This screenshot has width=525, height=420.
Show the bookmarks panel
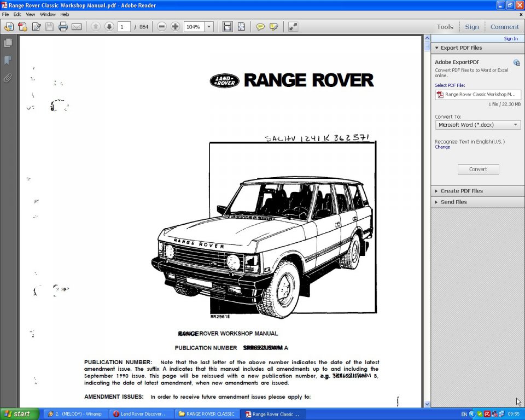[8, 60]
